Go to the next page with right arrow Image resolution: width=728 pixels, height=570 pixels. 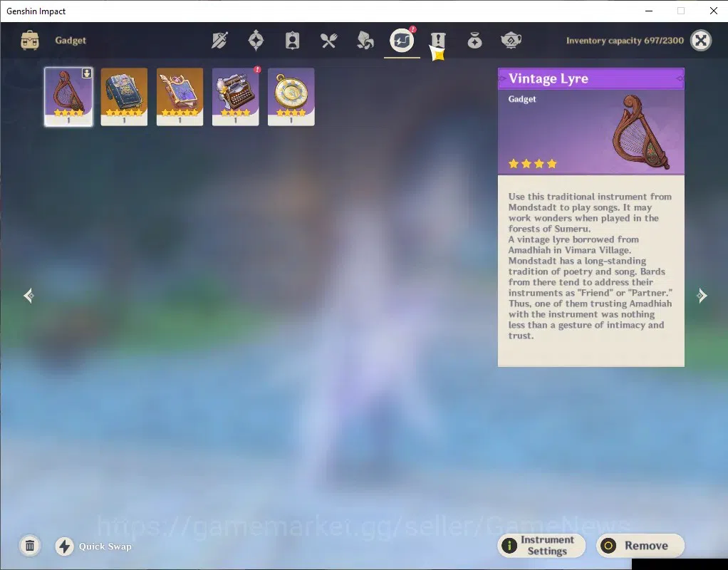[x=702, y=296]
